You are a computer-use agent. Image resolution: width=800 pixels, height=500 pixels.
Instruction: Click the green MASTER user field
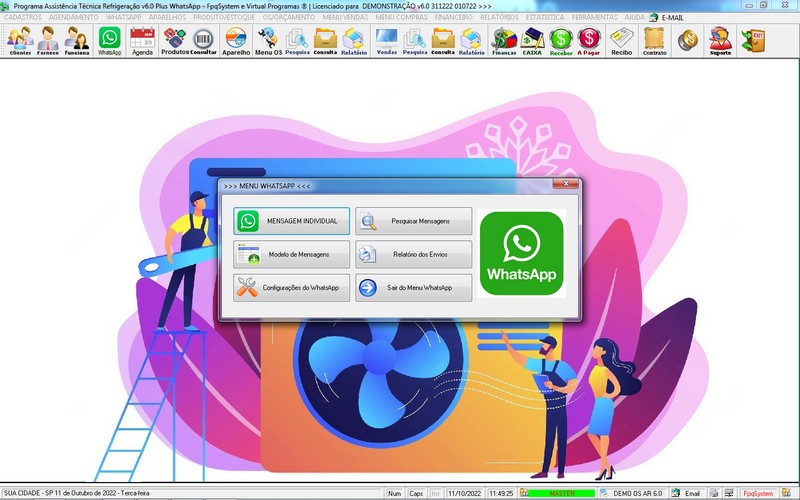click(x=561, y=493)
